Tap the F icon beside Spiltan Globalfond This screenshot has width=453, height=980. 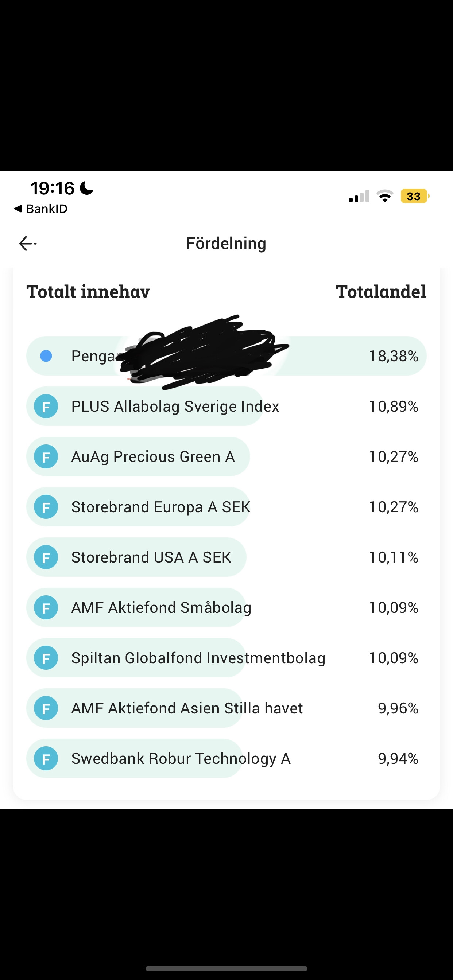pyautogui.click(x=46, y=658)
